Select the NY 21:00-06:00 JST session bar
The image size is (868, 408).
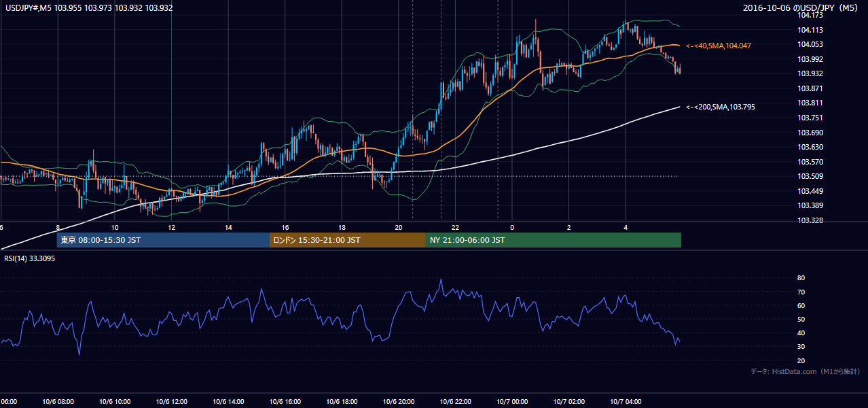pyautogui.click(x=554, y=240)
